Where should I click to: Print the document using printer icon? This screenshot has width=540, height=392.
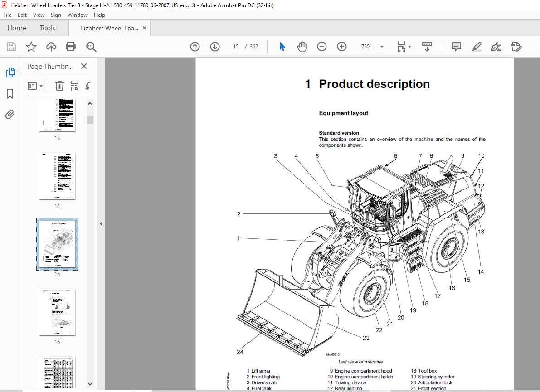pos(71,47)
